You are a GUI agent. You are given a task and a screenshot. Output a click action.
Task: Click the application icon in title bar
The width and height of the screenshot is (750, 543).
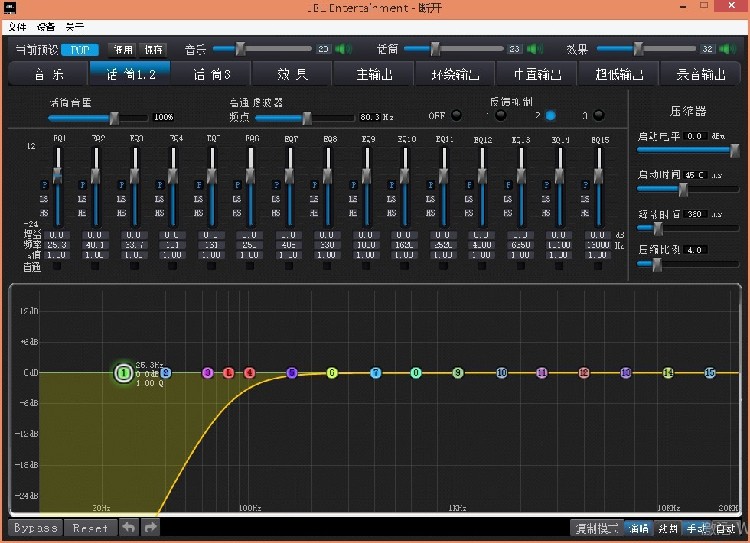pyautogui.click(x=10, y=7)
